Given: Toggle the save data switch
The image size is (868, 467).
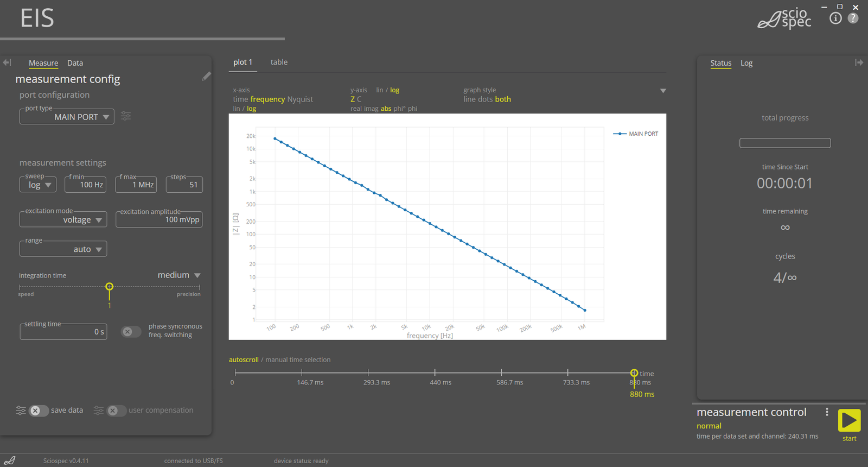Looking at the screenshot, I should (x=38, y=411).
